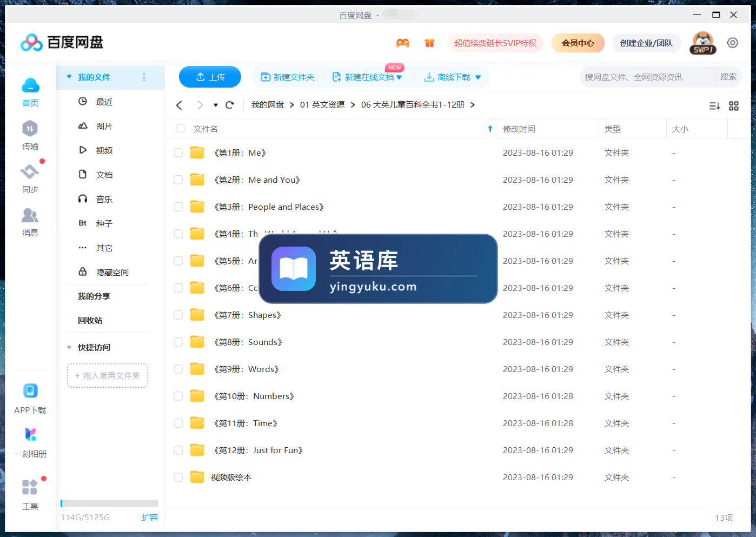Click the game controller icon in header
756x537 pixels.
[403, 43]
